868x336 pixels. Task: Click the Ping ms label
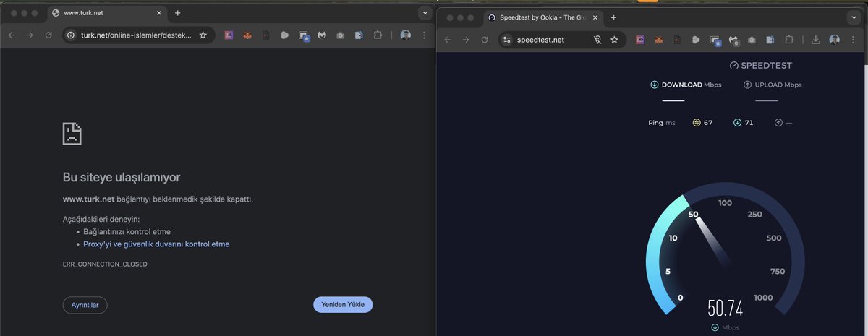coord(662,123)
